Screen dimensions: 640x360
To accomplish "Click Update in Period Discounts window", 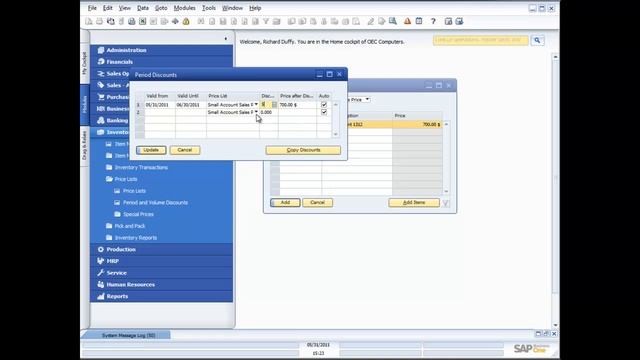I will coord(151,150).
